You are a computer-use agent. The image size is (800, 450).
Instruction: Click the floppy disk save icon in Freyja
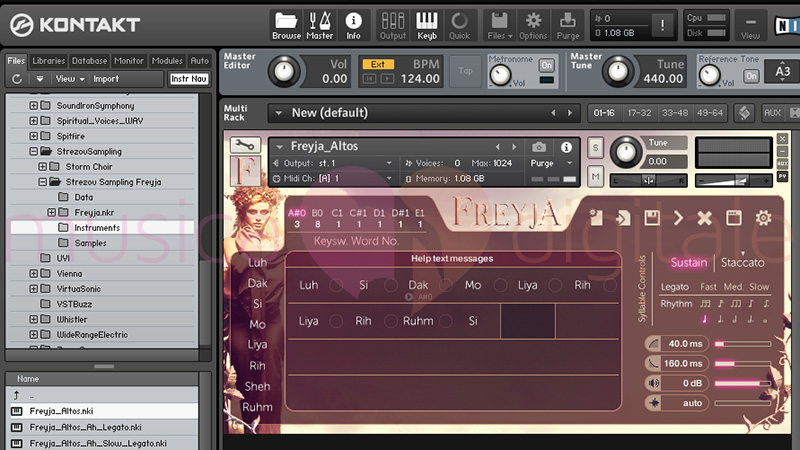(651, 217)
